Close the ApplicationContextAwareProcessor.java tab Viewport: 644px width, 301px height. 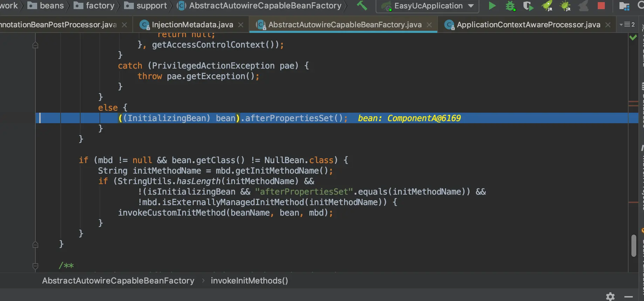608,25
